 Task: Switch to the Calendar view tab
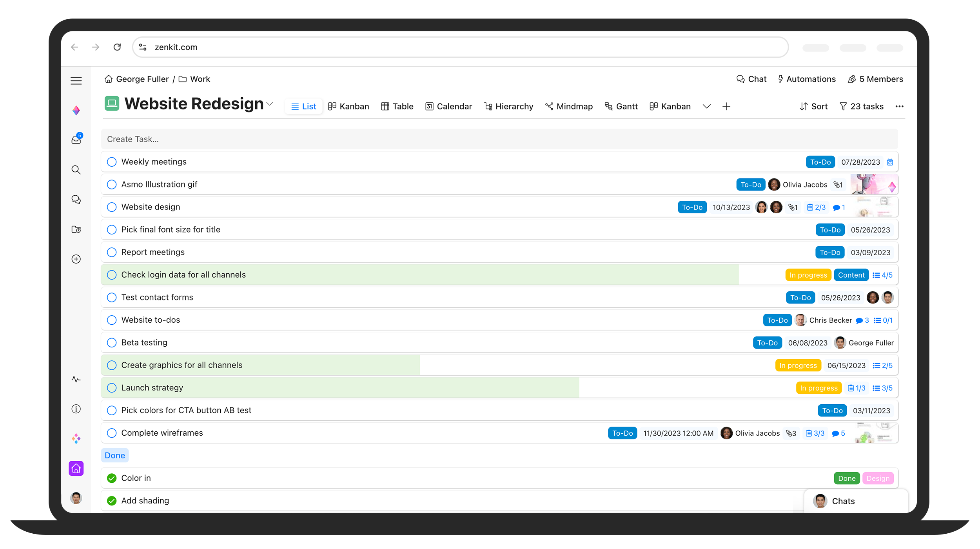448,106
